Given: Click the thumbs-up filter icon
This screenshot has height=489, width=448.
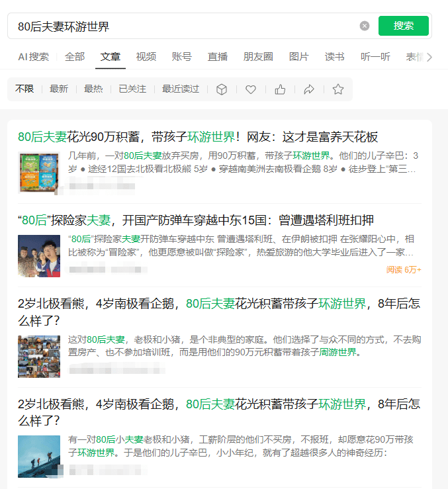Looking at the screenshot, I should tap(280, 89).
